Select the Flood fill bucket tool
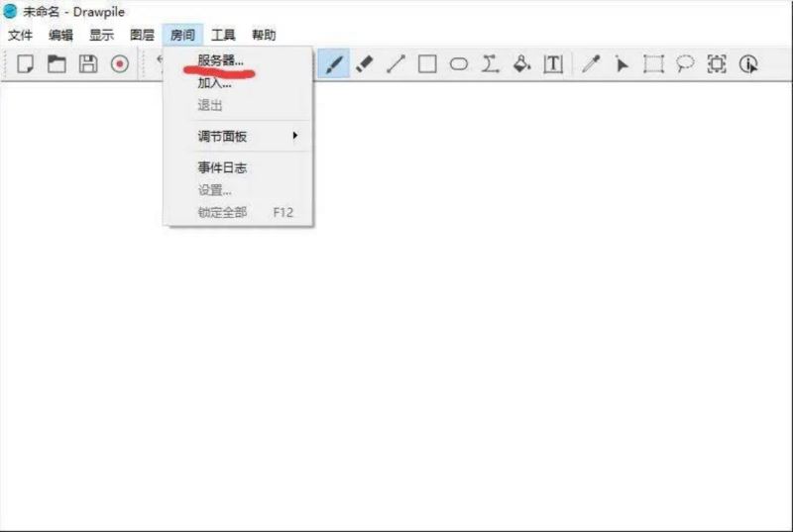The height and width of the screenshot is (532, 793). click(521, 64)
